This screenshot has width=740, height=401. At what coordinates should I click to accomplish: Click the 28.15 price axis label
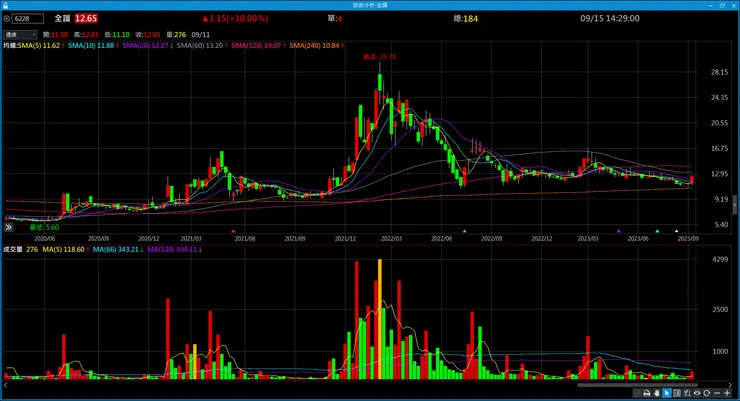click(719, 72)
